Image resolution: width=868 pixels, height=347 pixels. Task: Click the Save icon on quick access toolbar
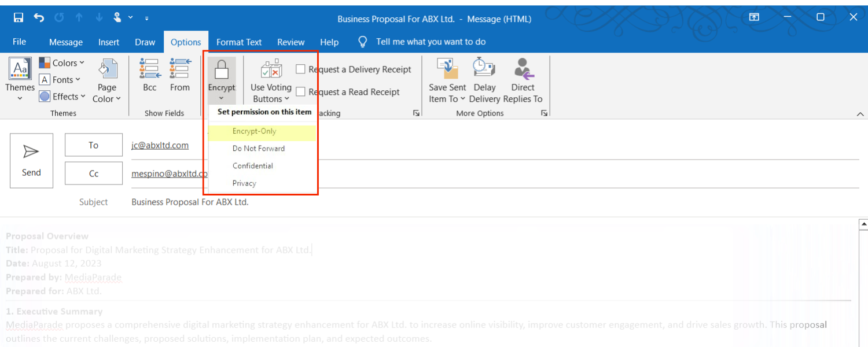[x=19, y=17]
